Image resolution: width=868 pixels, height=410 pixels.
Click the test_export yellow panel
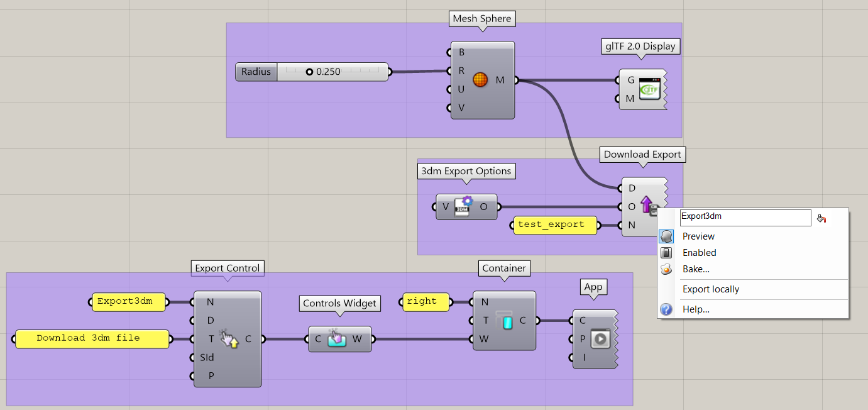click(555, 225)
